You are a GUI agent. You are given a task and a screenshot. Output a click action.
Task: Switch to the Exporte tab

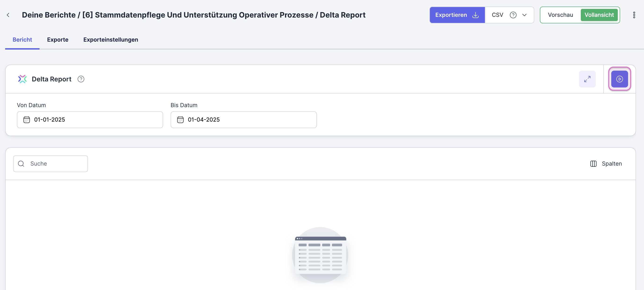(58, 40)
